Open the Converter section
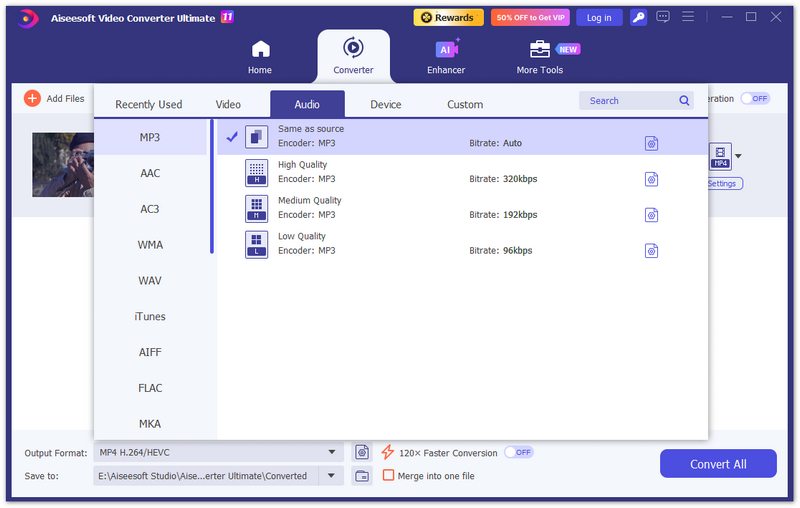Image resolution: width=800 pixels, height=508 pixels. click(x=353, y=56)
